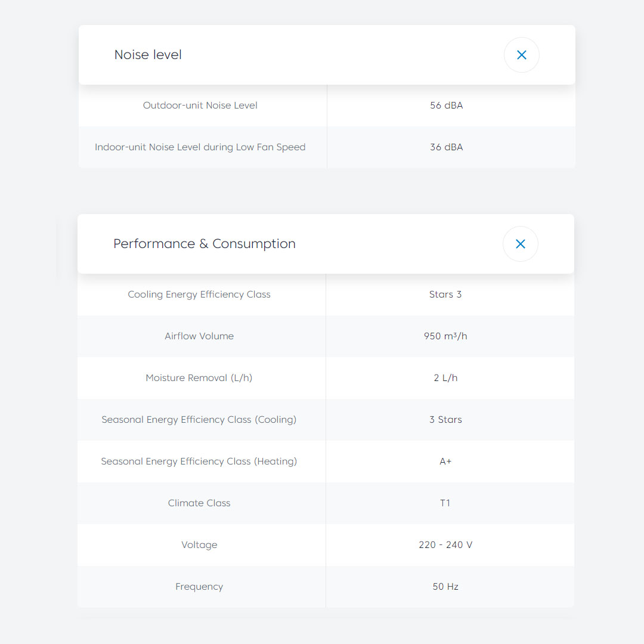Select the Moisture Removal (L/h) label

[x=199, y=378]
